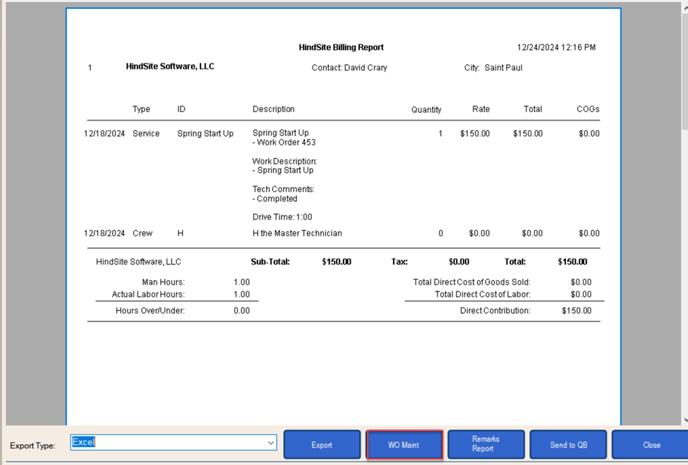Click the Sub-Total value '$150.00'
Screen dimensions: 688x465
pos(337,262)
